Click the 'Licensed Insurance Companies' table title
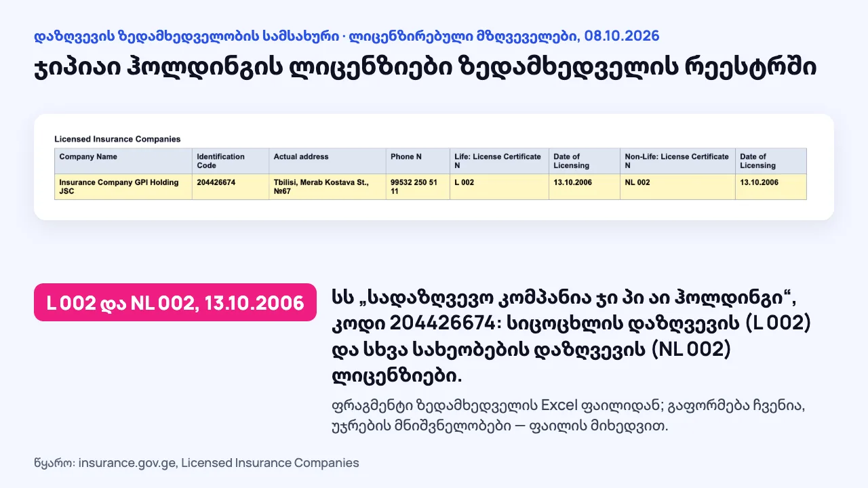The image size is (868, 488). (x=117, y=139)
